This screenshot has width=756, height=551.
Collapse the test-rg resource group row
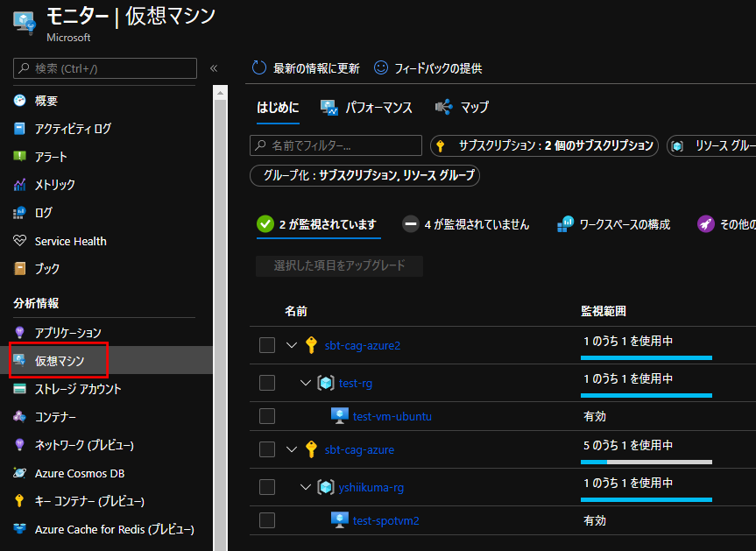305,383
